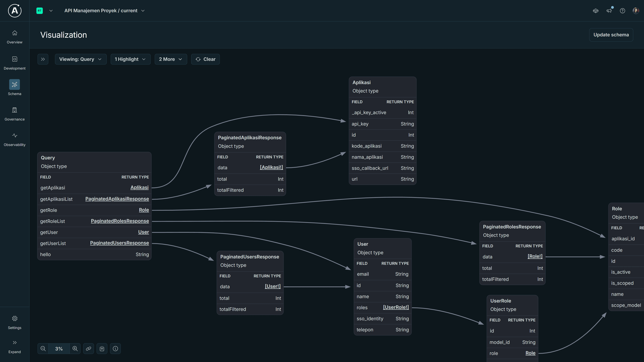Click the Apollo logo icon
The height and width of the screenshot is (362, 644).
tap(14, 11)
